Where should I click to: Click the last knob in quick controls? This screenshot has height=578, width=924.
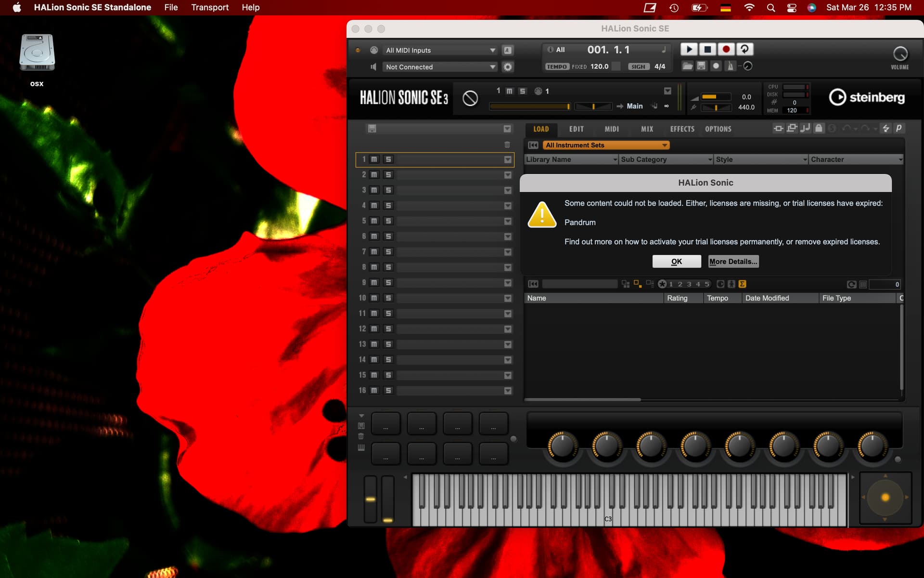click(x=872, y=446)
